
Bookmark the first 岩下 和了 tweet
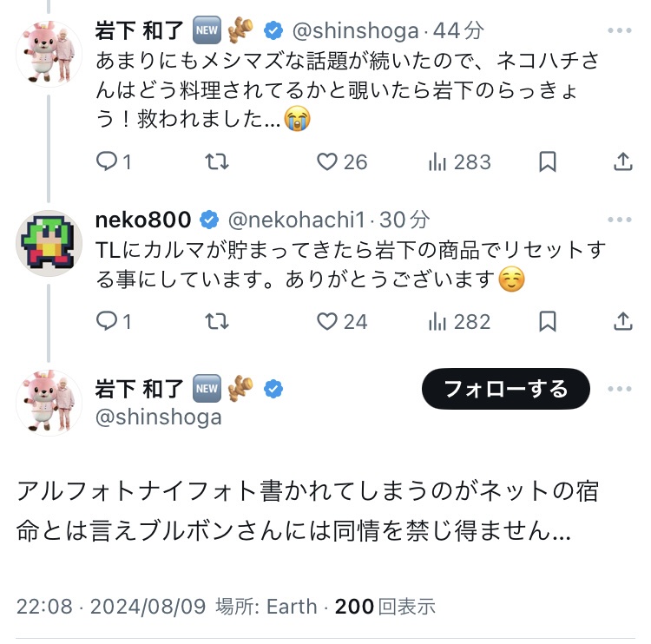tap(548, 162)
